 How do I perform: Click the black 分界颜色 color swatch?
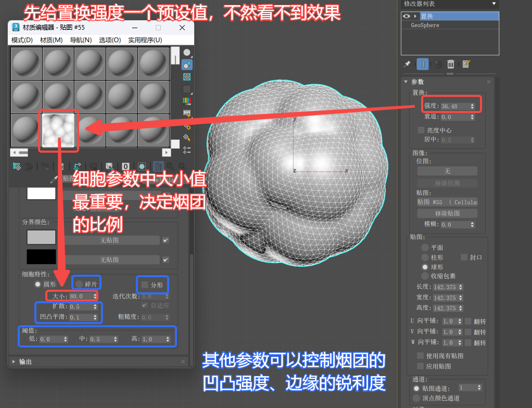(41, 256)
